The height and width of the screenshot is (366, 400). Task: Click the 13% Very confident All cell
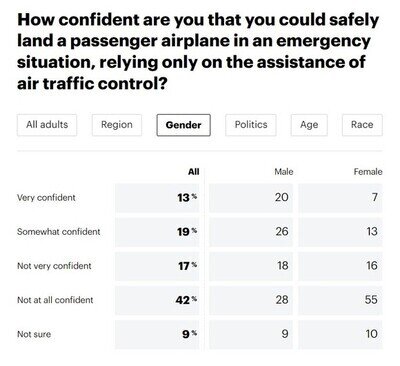[x=157, y=198]
